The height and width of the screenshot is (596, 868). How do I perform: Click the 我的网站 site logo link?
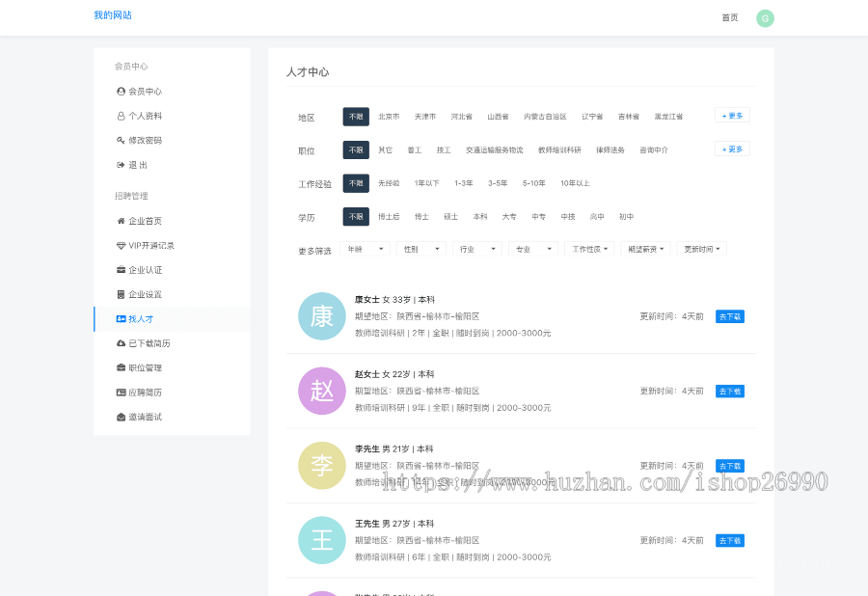click(113, 14)
